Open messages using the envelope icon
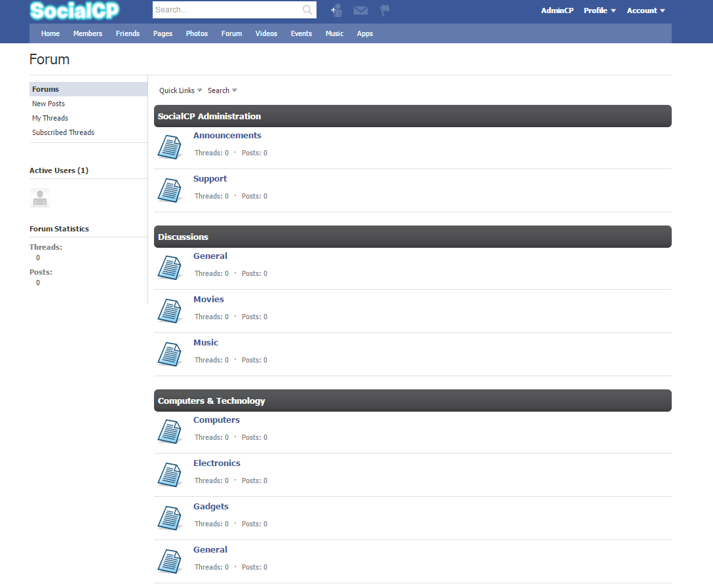 [x=360, y=10]
